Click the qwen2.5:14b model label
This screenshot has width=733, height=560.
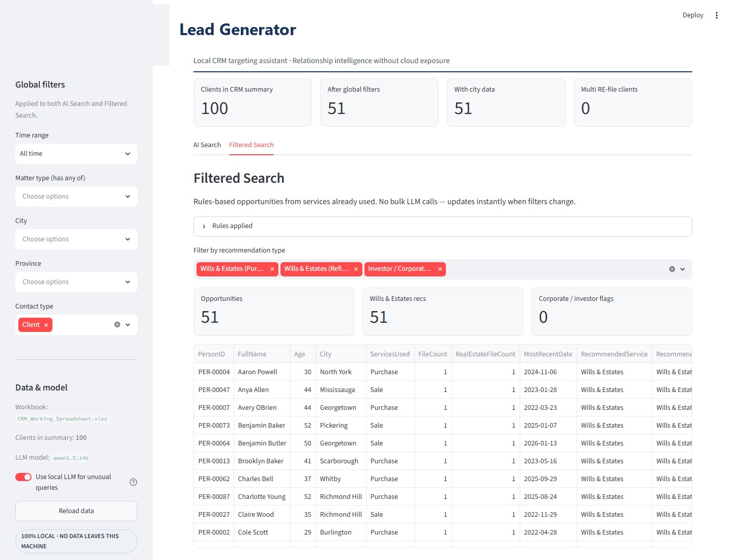71,458
